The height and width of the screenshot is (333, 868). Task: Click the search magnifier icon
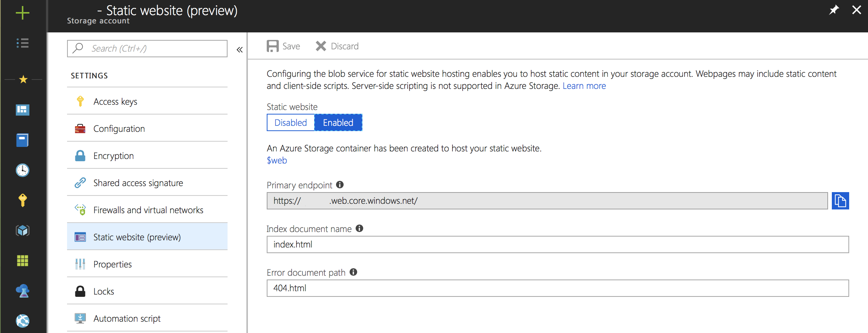pyautogui.click(x=78, y=48)
